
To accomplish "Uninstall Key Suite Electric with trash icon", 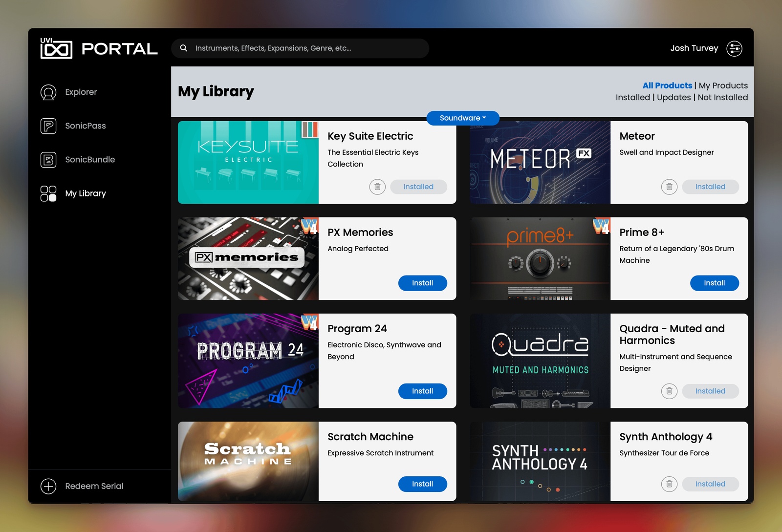I will (377, 187).
